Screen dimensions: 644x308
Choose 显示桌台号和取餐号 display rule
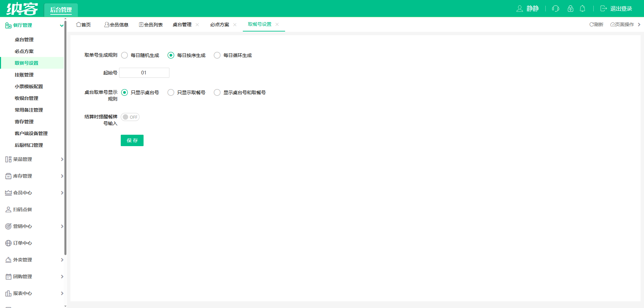click(217, 93)
